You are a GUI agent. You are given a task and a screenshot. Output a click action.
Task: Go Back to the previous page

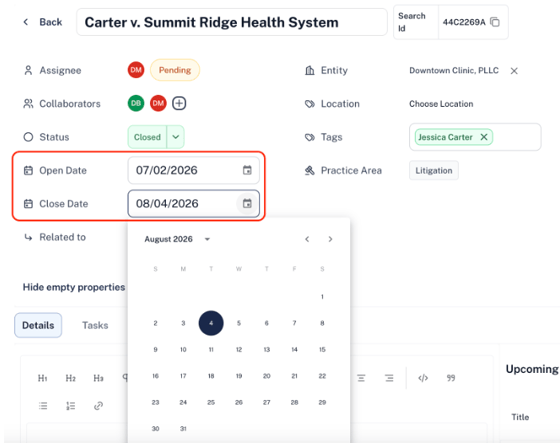tap(42, 22)
